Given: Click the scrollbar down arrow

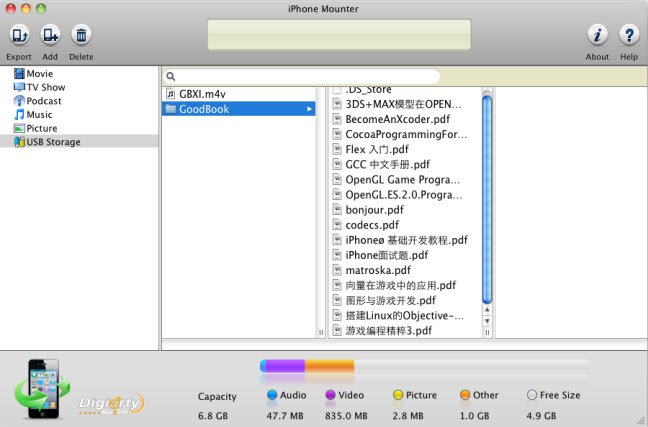Looking at the screenshot, I should click(x=487, y=321).
